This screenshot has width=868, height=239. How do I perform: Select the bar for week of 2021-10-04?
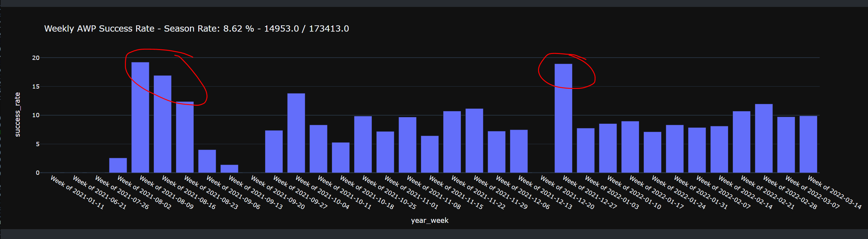coord(296,133)
